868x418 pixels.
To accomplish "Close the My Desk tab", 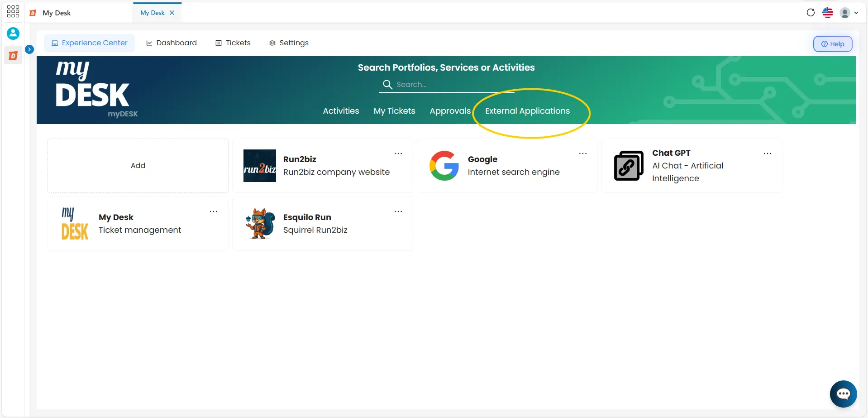I will click(172, 13).
